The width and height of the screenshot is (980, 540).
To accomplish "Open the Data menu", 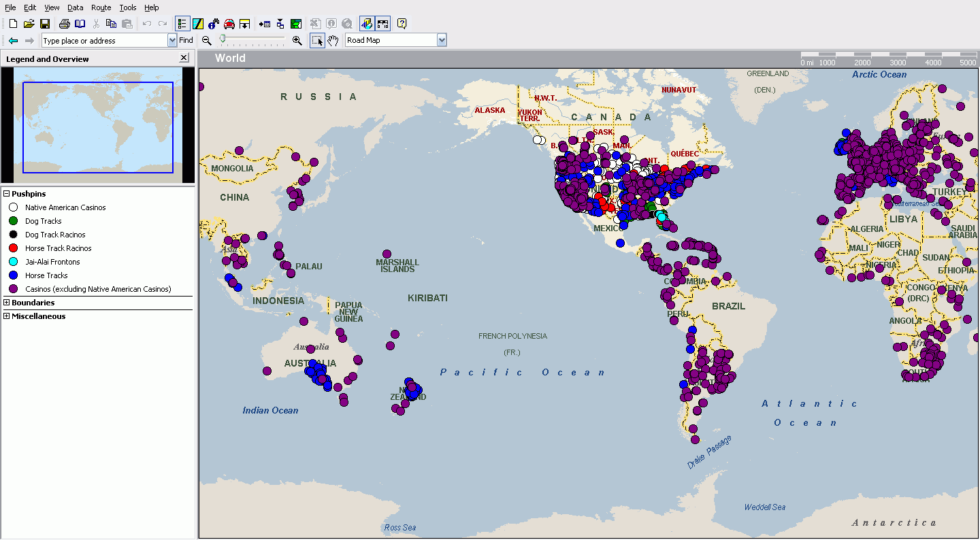I will [75, 7].
